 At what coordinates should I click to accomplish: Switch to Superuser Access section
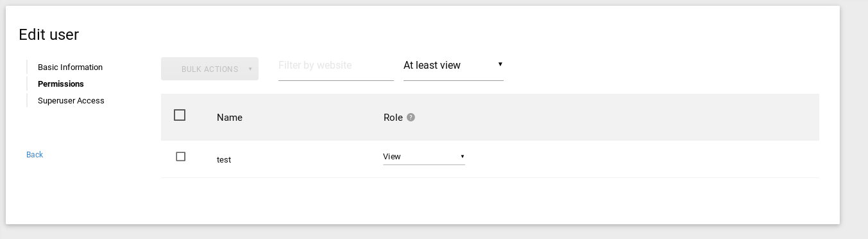click(x=71, y=101)
